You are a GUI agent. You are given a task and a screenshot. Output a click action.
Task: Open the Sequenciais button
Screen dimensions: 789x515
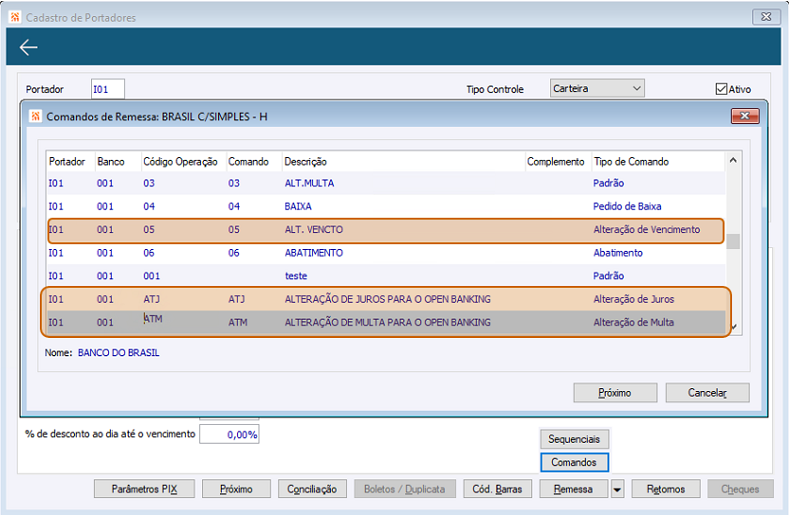coord(574,439)
